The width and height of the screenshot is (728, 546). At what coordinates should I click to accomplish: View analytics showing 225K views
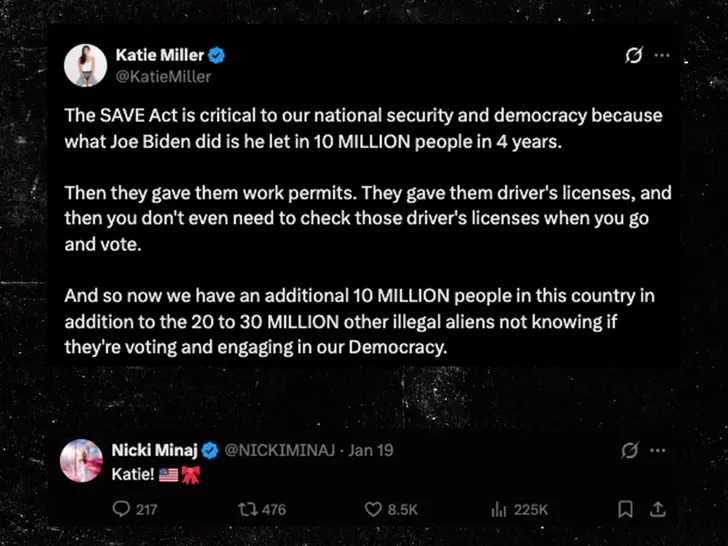pyautogui.click(x=498, y=509)
